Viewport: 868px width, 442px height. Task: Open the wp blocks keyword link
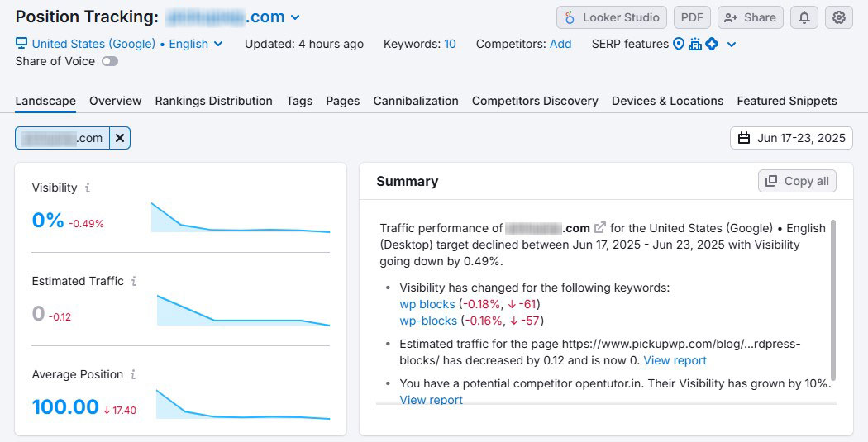pyautogui.click(x=427, y=304)
